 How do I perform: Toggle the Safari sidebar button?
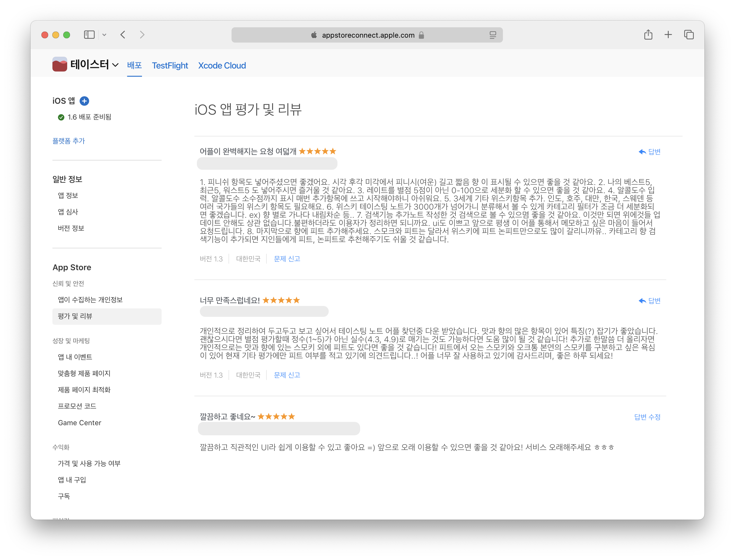click(x=89, y=35)
